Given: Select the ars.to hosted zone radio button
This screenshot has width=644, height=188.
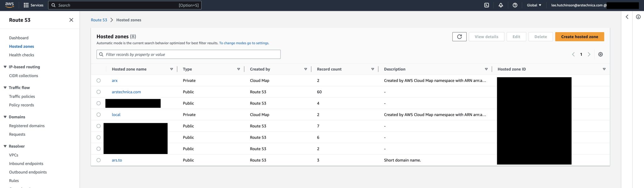Looking at the screenshot, I should coord(99,160).
